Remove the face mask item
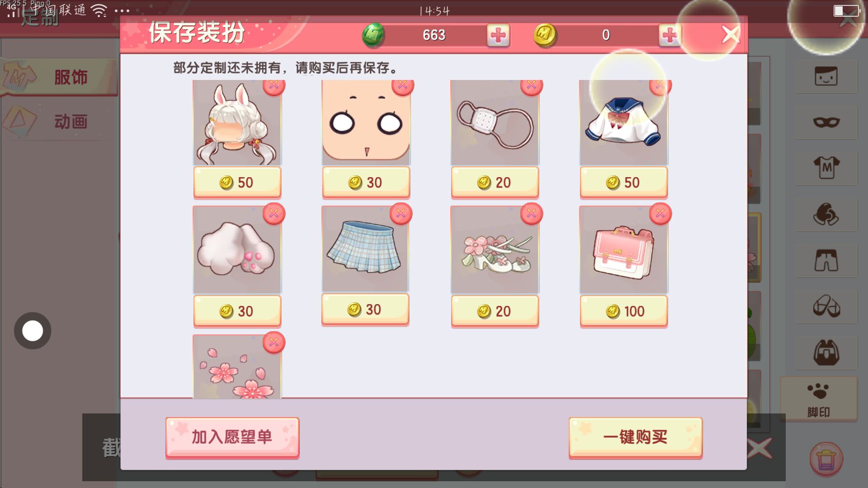 pyautogui.click(x=531, y=85)
